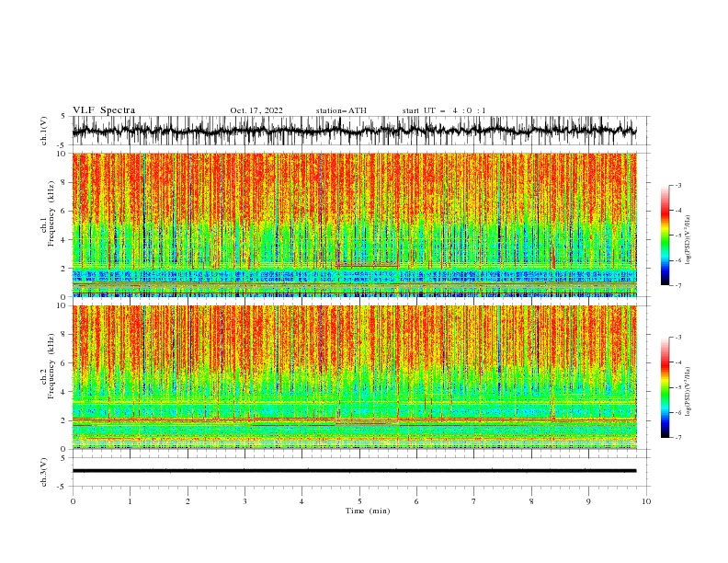The width and height of the screenshot is (728, 563).
Task: Click the upper PSD color scale bar
Action: 665,235
